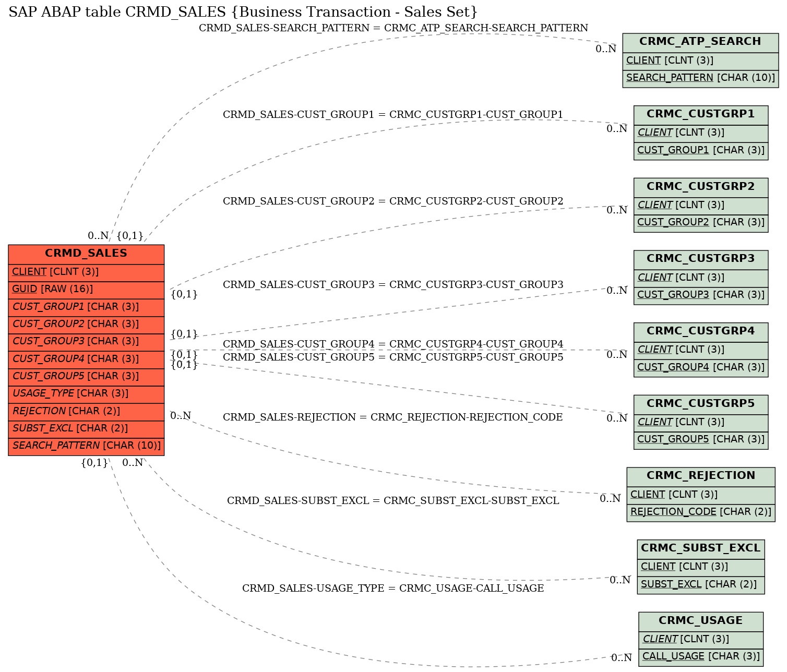Viewport: 787px width, 672px height.
Task: Open the CRMC_CUSTGRP4 table header
Action: click(701, 332)
